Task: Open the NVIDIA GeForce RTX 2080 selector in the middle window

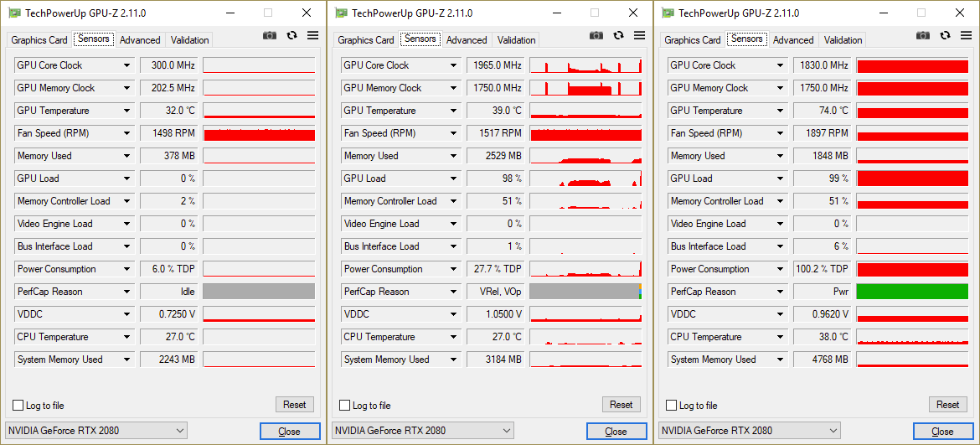Action: (423, 431)
